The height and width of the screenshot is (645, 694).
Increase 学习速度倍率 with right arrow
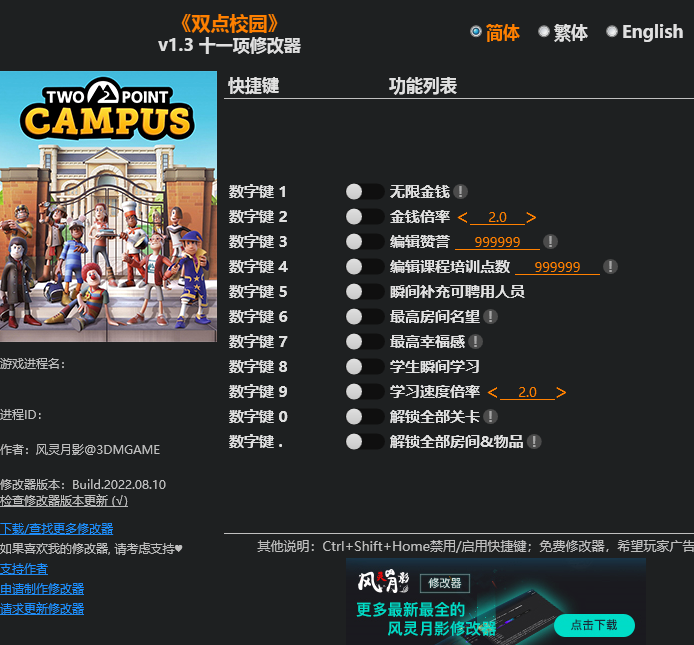point(561,392)
